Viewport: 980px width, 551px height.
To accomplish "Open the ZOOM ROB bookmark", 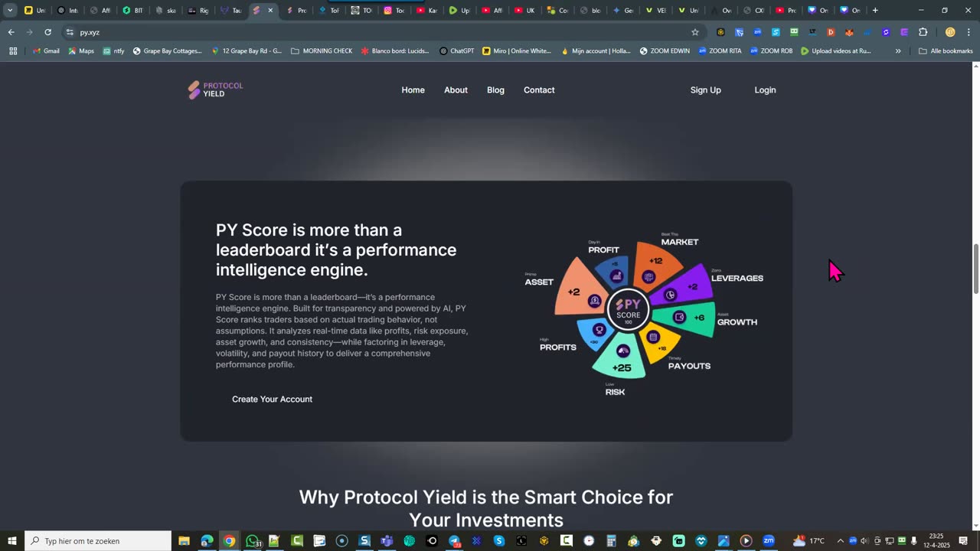I will point(772,51).
